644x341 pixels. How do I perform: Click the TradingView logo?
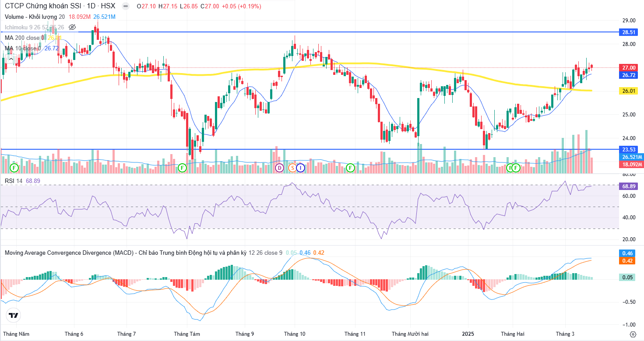14,315
